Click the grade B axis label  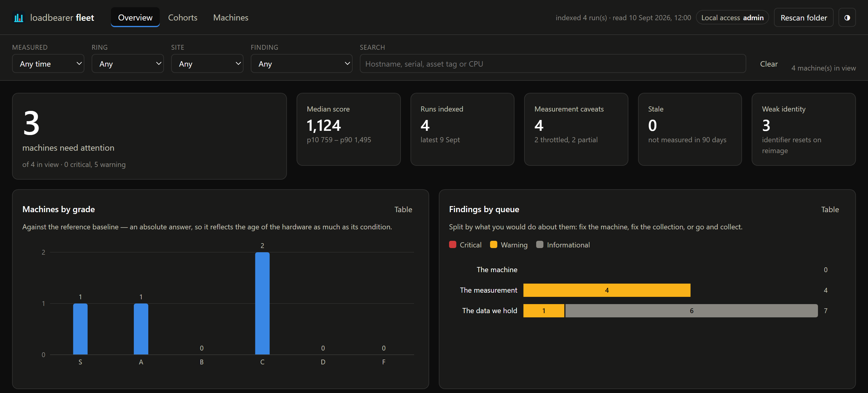(202, 362)
